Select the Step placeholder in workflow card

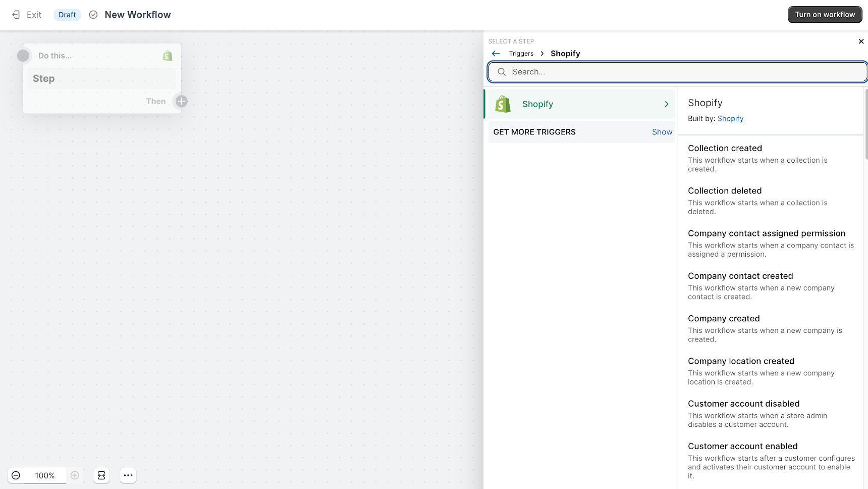[x=102, y=78]
